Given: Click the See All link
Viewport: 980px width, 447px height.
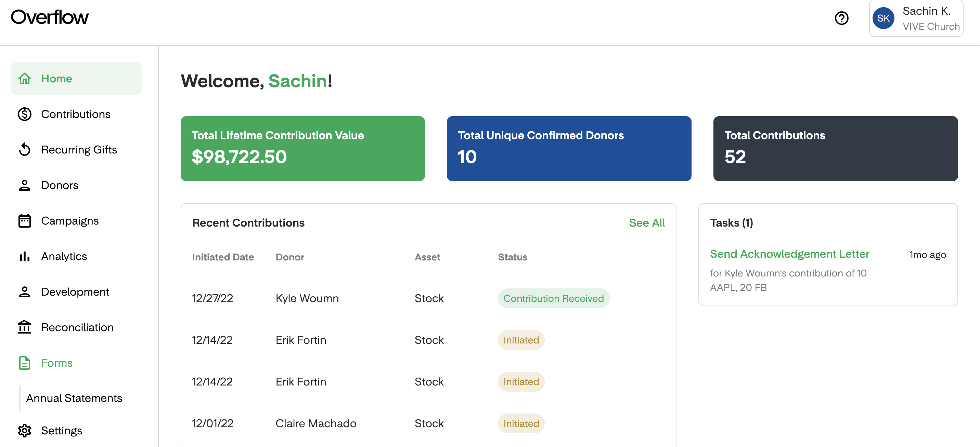Looking at the screenshot, I should click(647, 223).
